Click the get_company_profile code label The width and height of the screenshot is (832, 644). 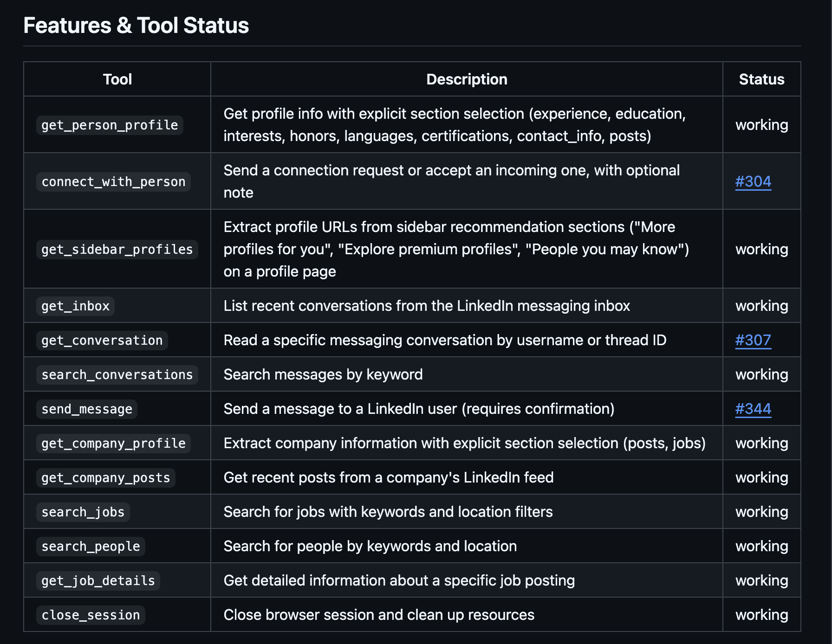click(x=113, y=444)
